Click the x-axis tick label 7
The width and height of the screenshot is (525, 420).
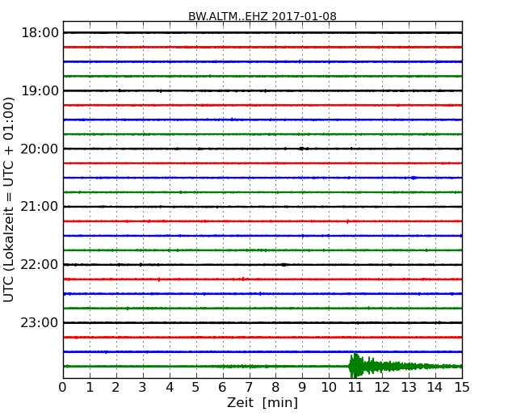[x=249, y=388]
